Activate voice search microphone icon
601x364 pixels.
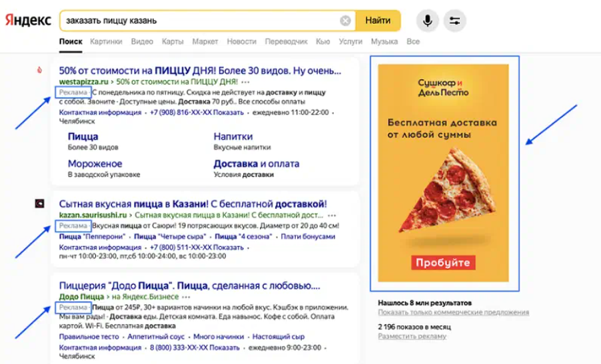pyautogui.click(x=427, y=21)
